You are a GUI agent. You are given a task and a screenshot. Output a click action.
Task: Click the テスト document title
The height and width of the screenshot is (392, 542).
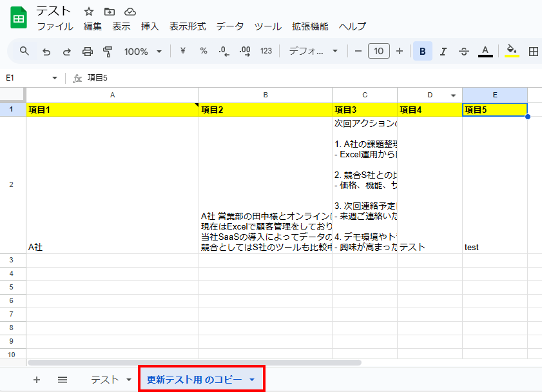coord(53,11)
